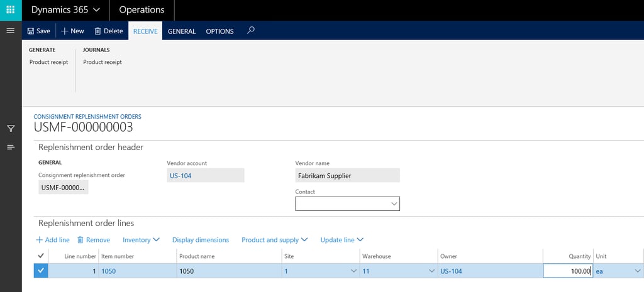The height and width of the screenshot is (292, 644).
Task: Go to Consignment Replenishment Orders breadcrumb
Action: [x=87, y=117]
